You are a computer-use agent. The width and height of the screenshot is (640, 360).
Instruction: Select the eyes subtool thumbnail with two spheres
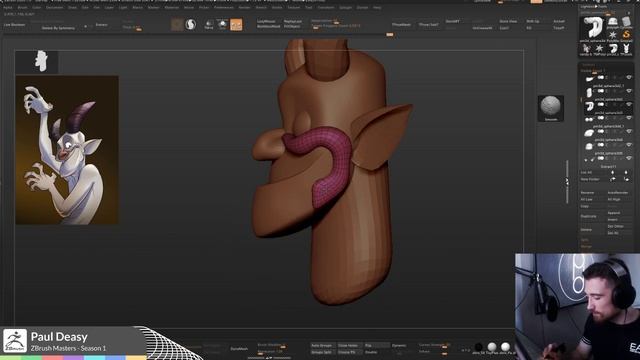[x=589, y=120]
